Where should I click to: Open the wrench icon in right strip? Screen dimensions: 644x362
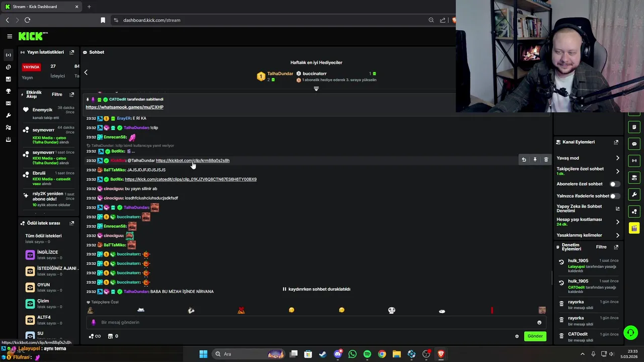point(634,195)
